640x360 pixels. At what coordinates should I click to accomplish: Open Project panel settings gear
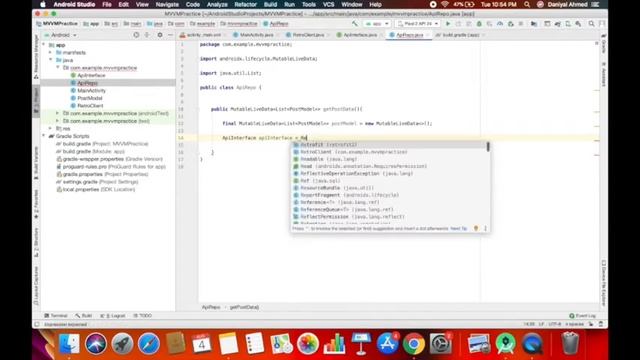click(x=160, y=35)
